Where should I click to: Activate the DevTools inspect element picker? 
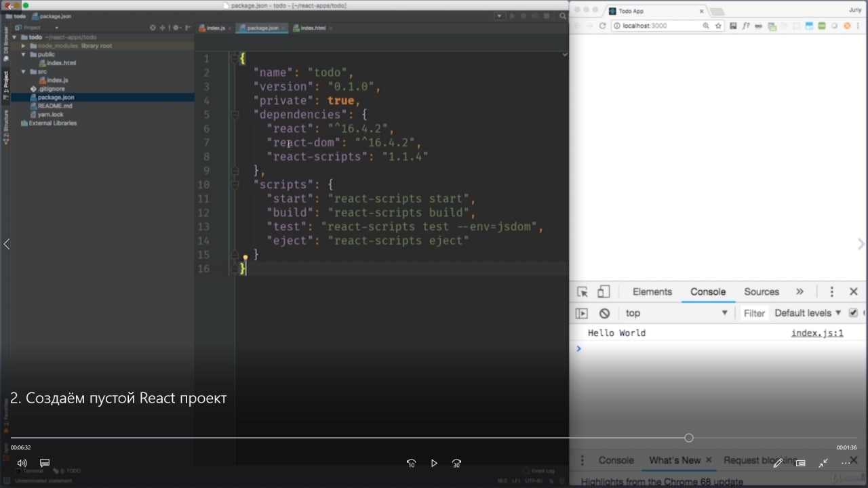pyautogui.click(x=583, y=292)
